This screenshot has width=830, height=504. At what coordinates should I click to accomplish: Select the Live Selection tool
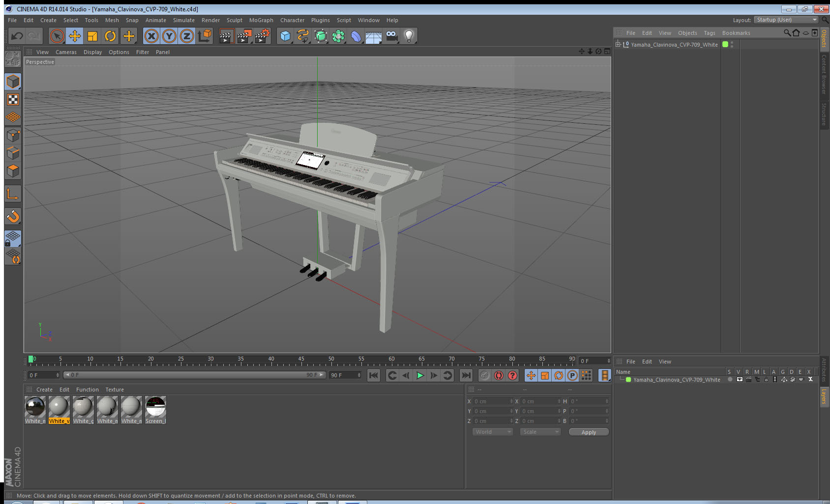click(57, 36)
